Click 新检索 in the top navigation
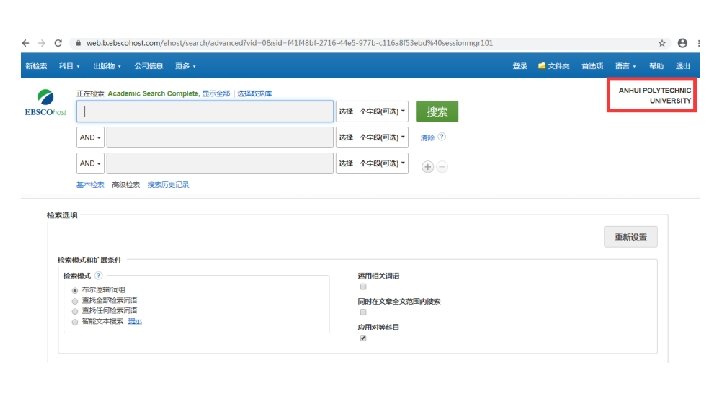Screen dimensions: 720x405 [36, 66]
